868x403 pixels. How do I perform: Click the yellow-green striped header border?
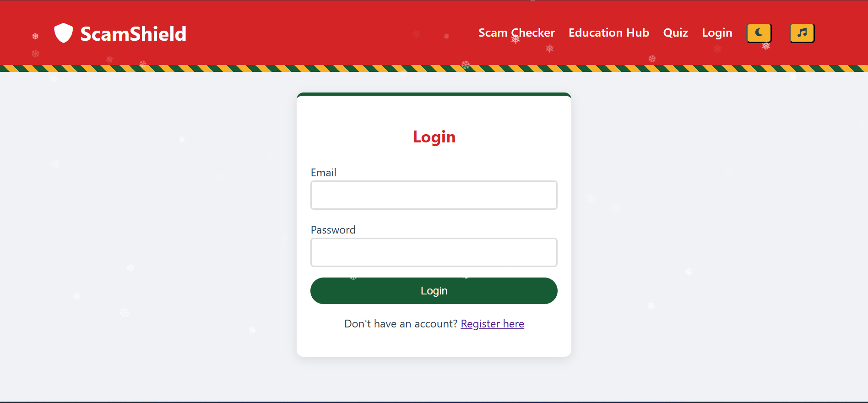[x=434, y=68]
